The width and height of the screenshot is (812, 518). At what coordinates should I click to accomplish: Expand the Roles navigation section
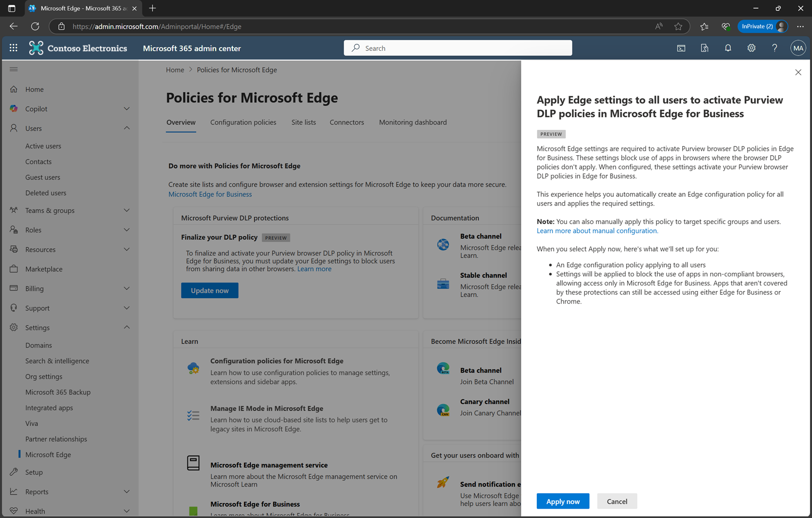pyautogui.click(x=126, y=230)
